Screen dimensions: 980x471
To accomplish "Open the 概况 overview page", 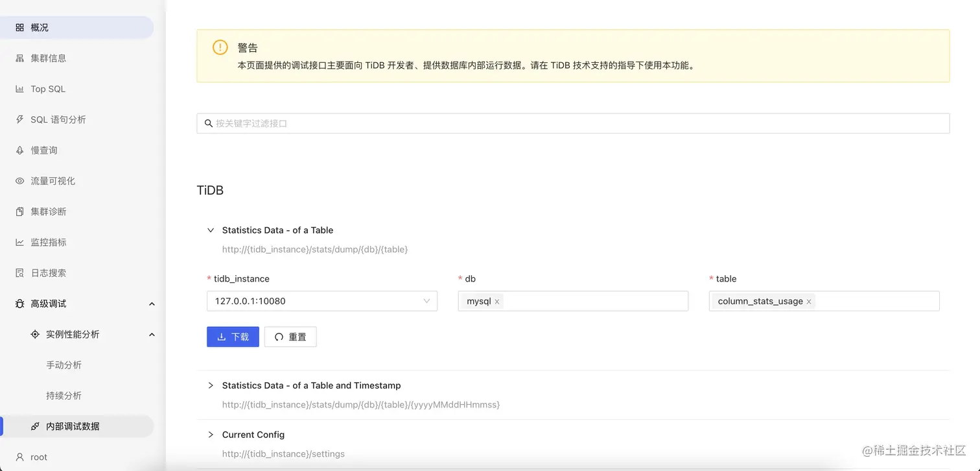I will coord(76,27).
